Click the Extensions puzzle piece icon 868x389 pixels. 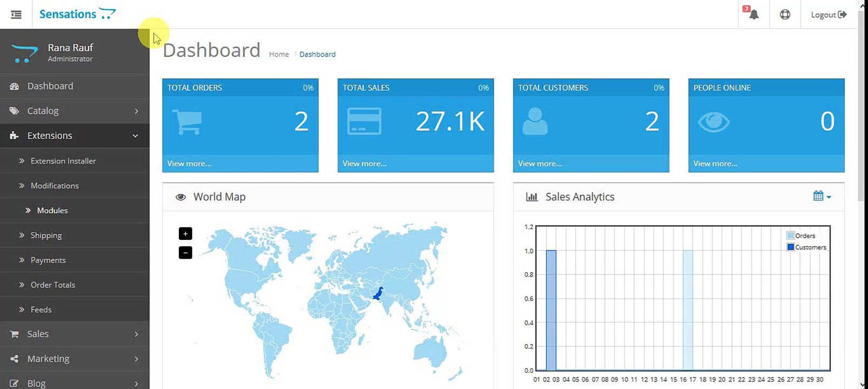click(14, 136)
